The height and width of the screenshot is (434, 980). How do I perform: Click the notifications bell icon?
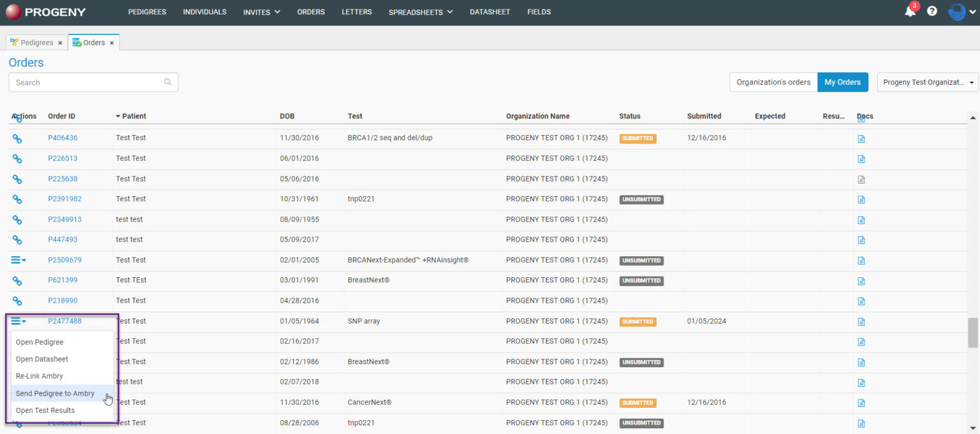click(910, 11)
